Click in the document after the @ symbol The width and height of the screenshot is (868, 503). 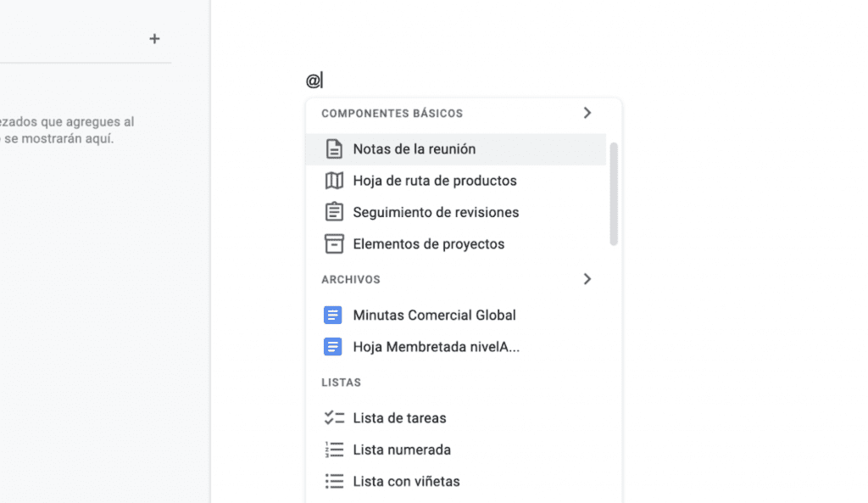(x=325, y=81)
